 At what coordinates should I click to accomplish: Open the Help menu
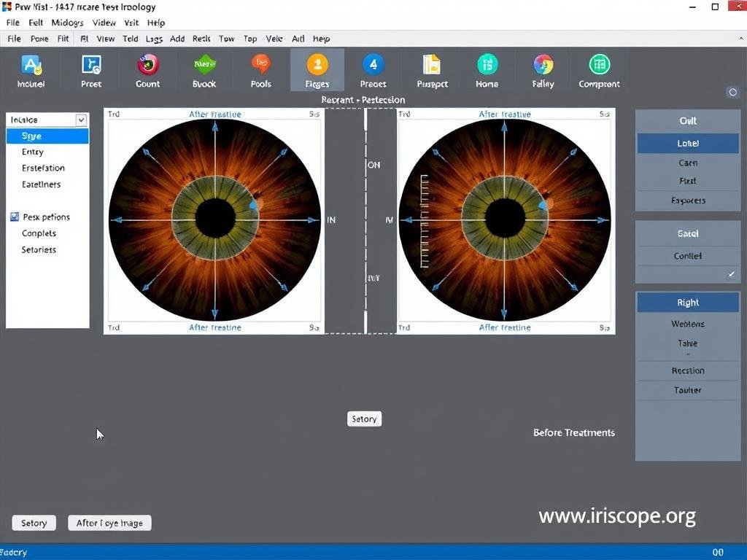tap(155, 23)
